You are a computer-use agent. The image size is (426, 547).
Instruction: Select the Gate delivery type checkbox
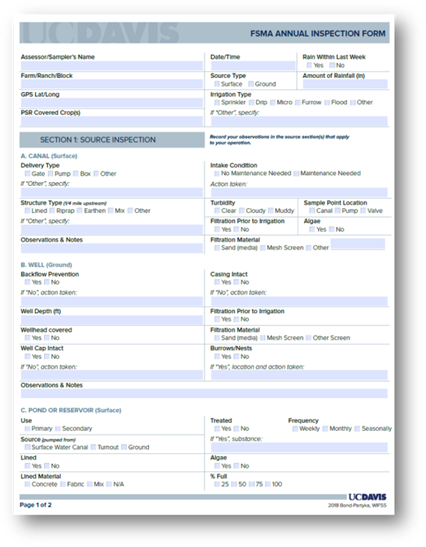click(x=27, y=174)
